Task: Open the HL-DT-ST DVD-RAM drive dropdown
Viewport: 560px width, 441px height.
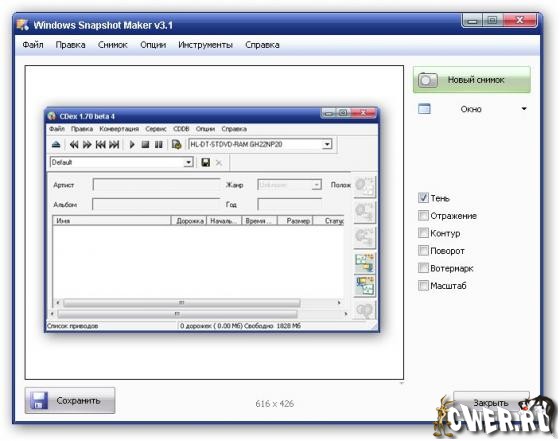Action: 327,145
